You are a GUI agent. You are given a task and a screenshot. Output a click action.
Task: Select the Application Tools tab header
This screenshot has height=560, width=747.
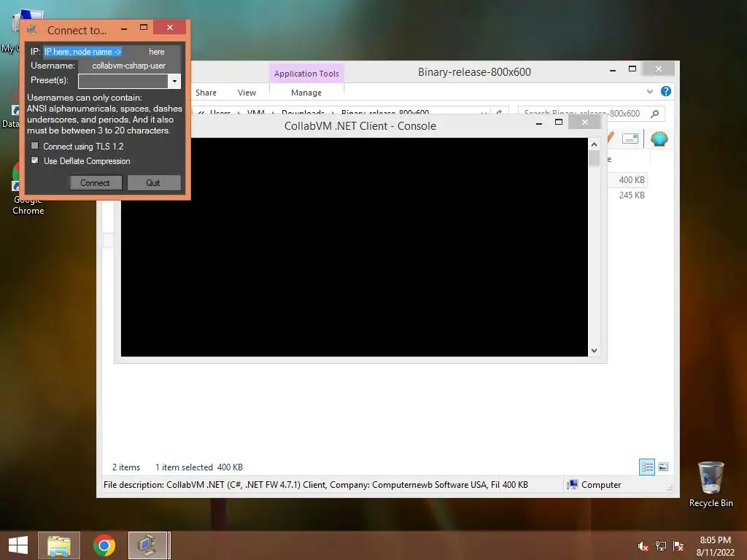[x=306, y=74]
